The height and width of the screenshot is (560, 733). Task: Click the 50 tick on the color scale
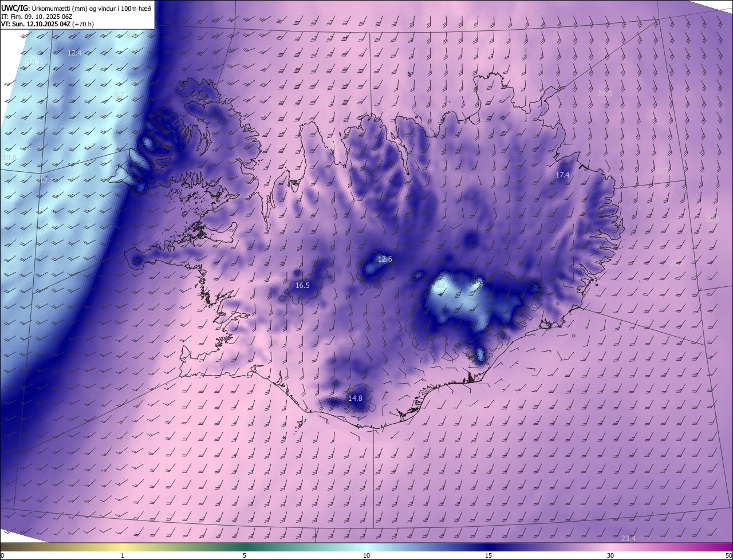click(x=728, y=555)
